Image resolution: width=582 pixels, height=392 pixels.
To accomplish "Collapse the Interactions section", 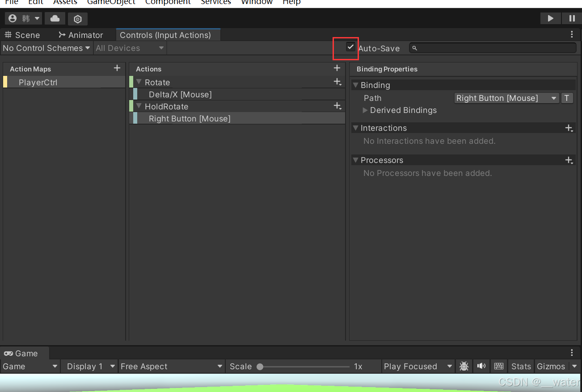I will (x=355, y=128).
